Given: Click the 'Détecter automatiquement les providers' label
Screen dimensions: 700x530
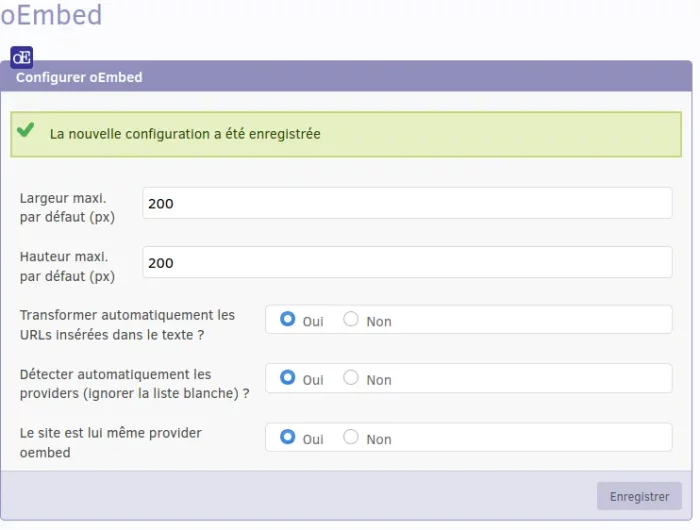Looking at the screenshot, I should click(134, 384).
